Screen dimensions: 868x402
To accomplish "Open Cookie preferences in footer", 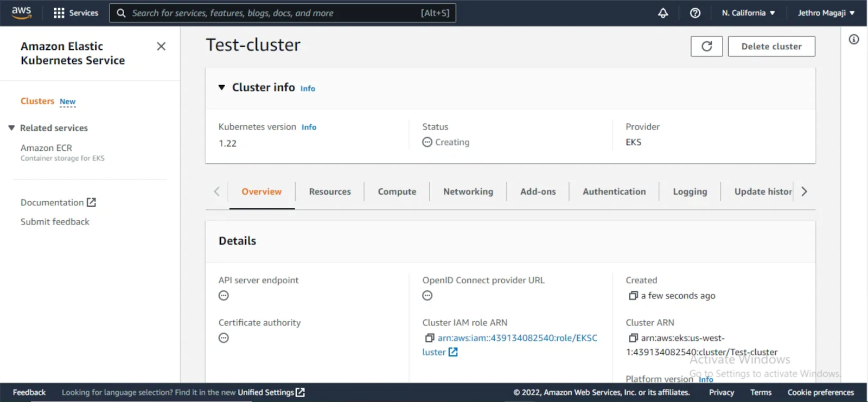I will click(821, 392).
